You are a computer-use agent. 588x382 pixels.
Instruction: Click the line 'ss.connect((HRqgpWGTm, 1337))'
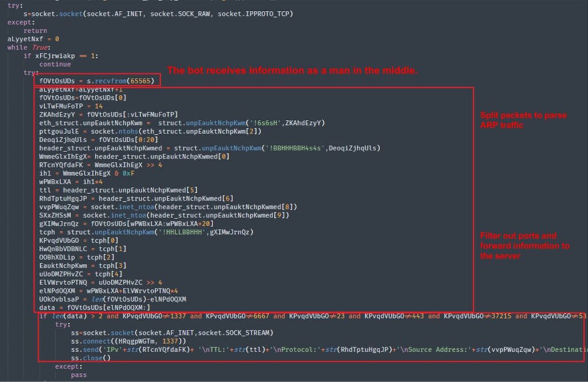(x=129, y=341)
